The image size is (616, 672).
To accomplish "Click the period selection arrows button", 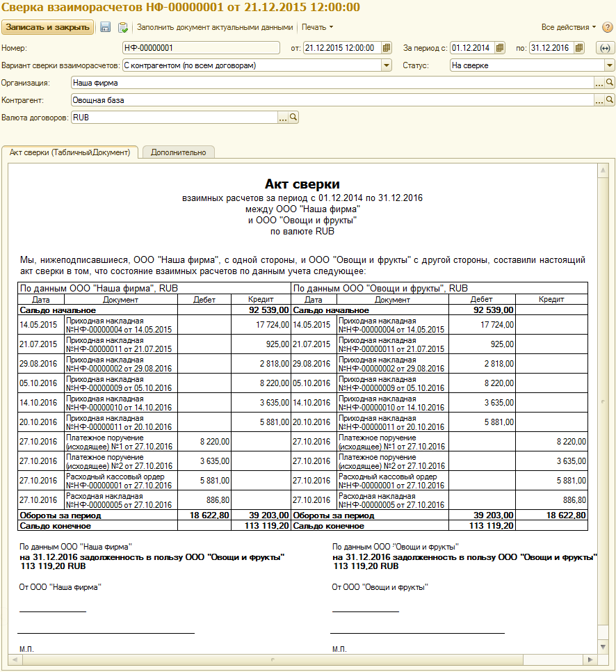I will (606, 48).
